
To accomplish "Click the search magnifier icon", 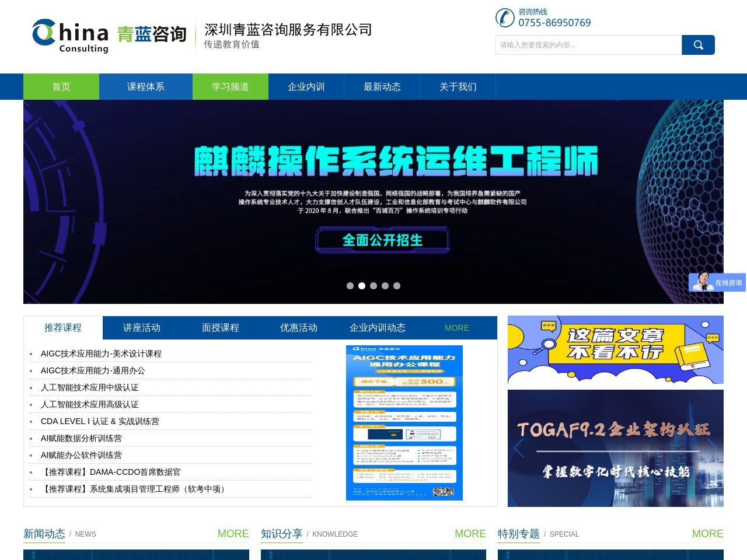I will [x=698, y=44].
